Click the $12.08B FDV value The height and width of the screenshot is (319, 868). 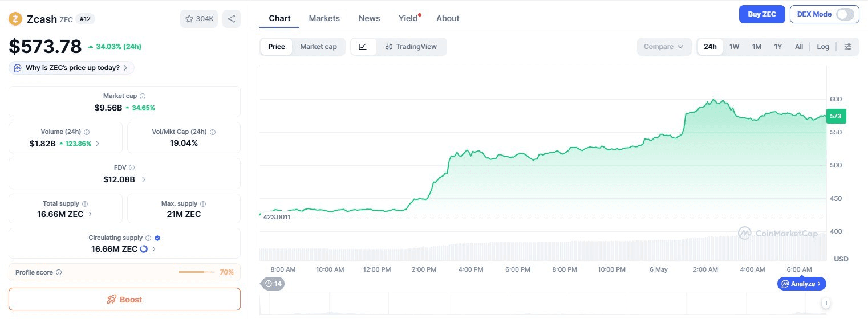coord(119,179)
